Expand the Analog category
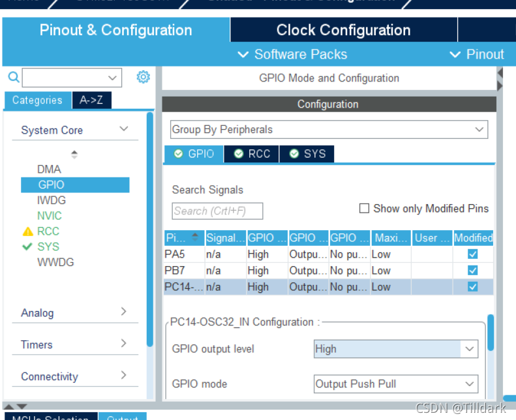516x420 pixels. (73, 313)
